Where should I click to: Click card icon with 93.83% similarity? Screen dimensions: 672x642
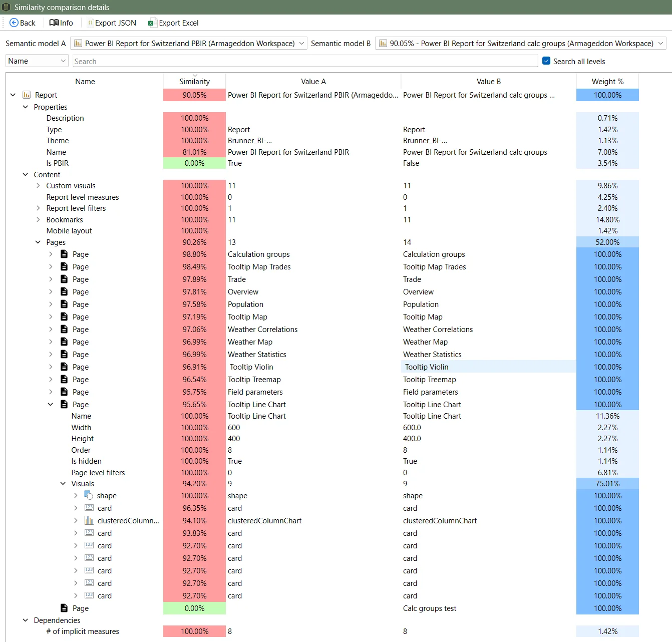point(89,533)
